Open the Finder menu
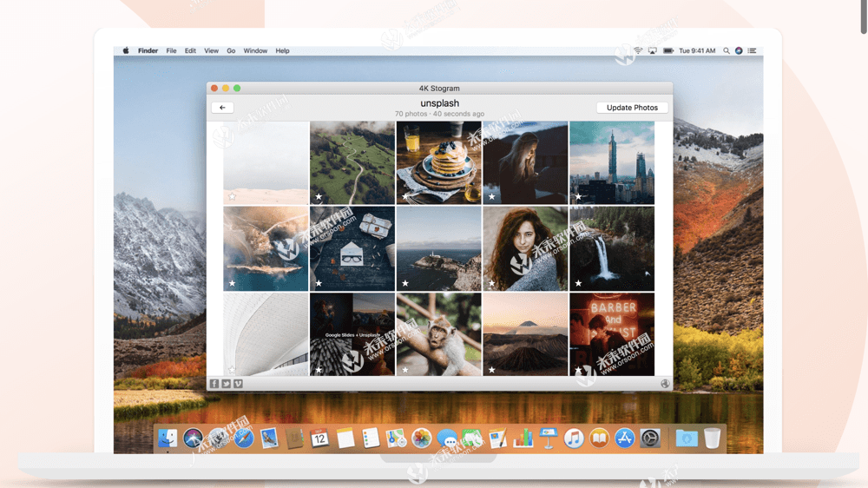This screenshot has height=488, width=868. click(148, 50)
